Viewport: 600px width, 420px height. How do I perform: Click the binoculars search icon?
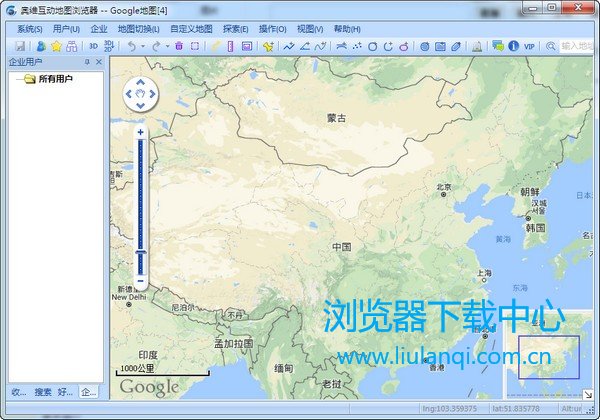(72, 46)
